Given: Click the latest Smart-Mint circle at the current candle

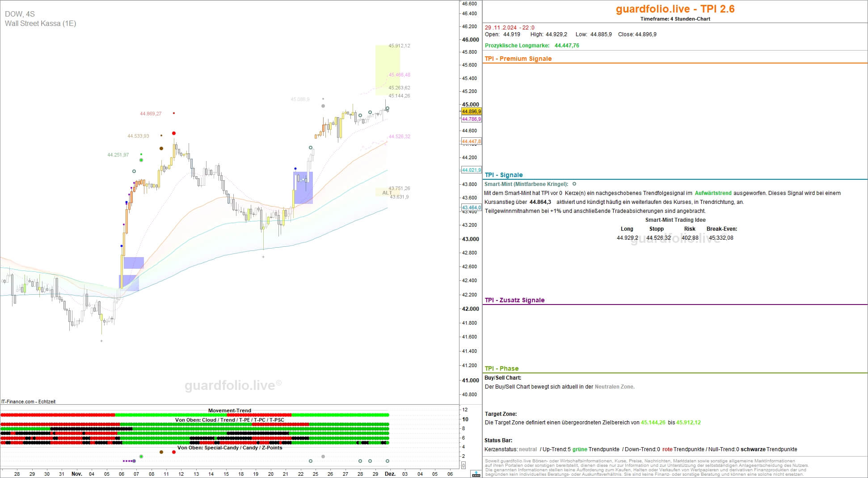Looking at the screenshot, I should point(388,108).
